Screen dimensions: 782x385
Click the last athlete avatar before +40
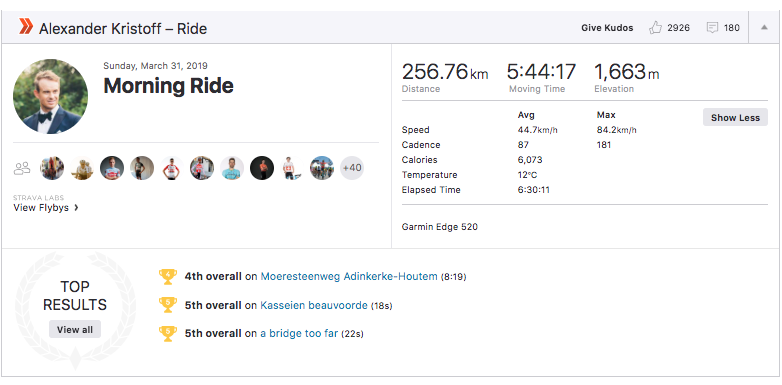click(322, 168)
